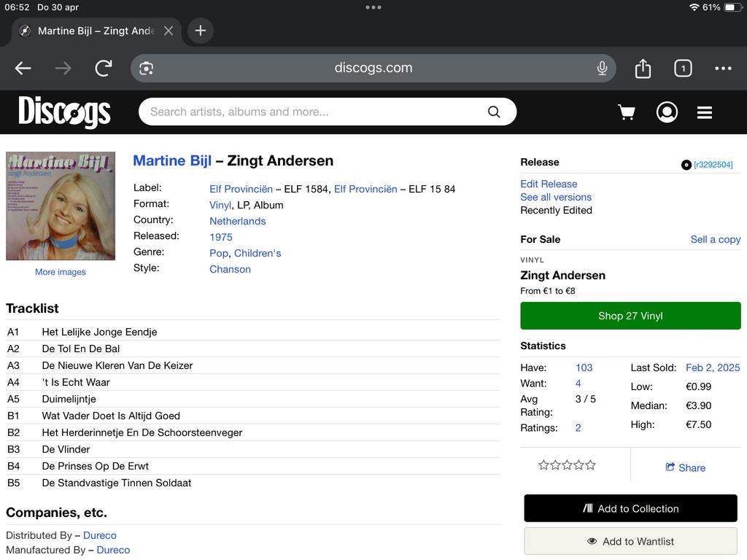Image resolution: width=747 pixels, height=560 pixels.
Task: Click the Shop 27 Vinyl button
Action: pos(630,316)
